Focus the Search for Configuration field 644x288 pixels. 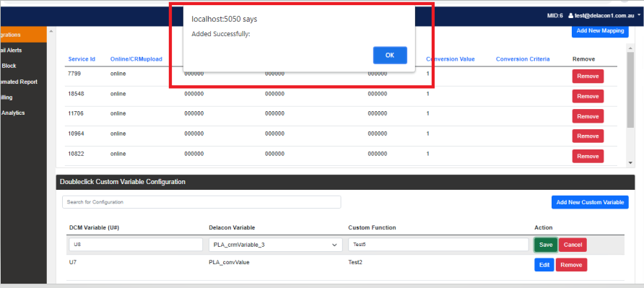[201, 202]
